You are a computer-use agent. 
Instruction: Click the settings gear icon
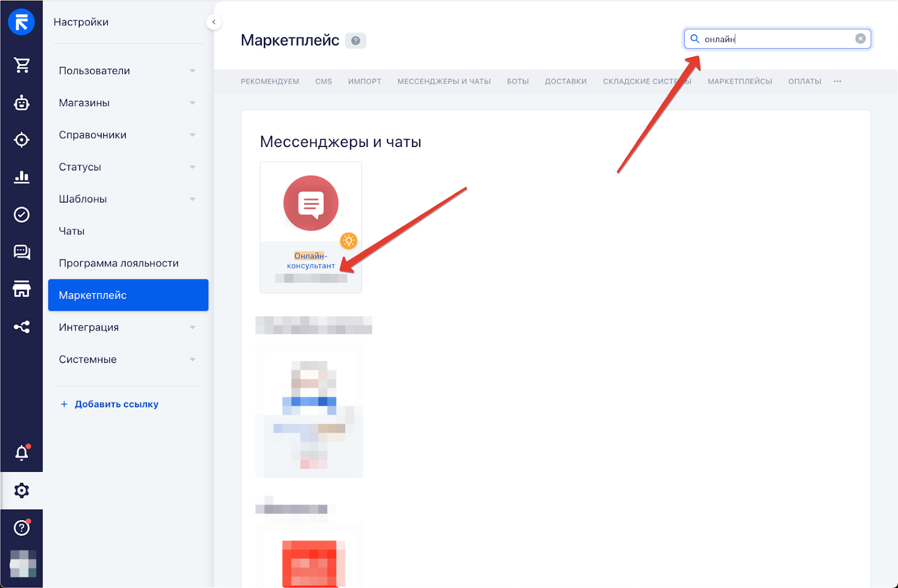coord(22,490)
